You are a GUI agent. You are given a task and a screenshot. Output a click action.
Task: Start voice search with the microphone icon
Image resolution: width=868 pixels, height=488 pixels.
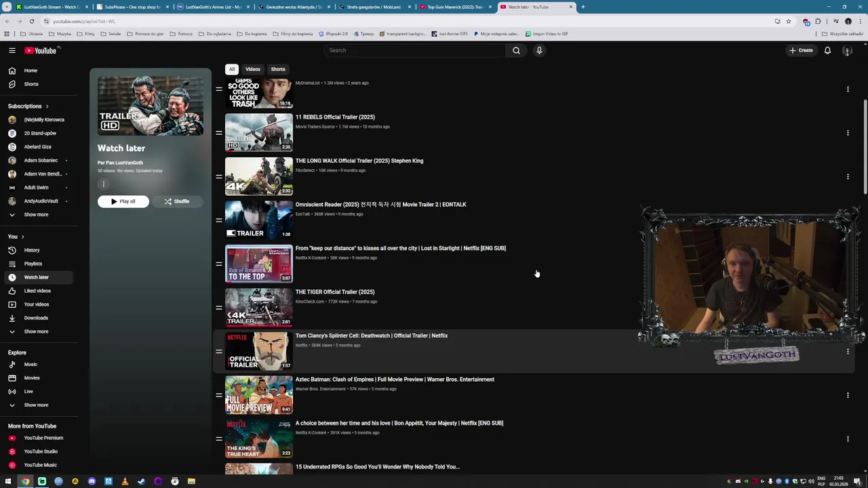coord(539,50)
